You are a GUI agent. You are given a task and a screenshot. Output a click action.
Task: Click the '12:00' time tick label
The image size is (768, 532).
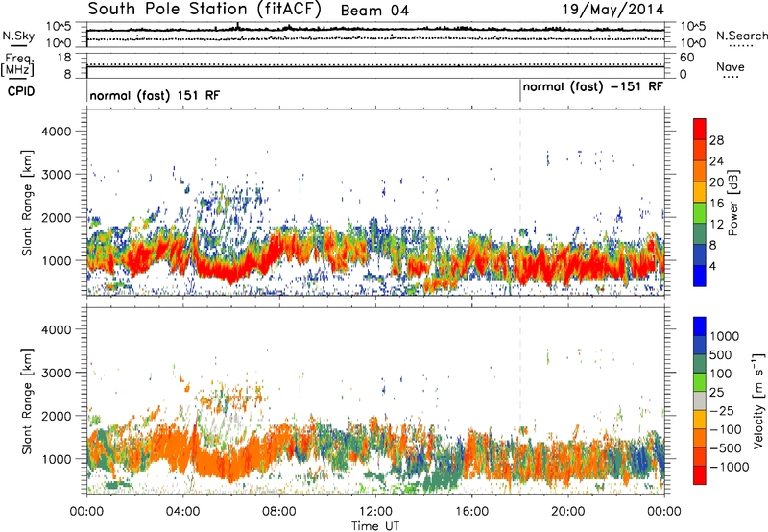coord(375,512)
